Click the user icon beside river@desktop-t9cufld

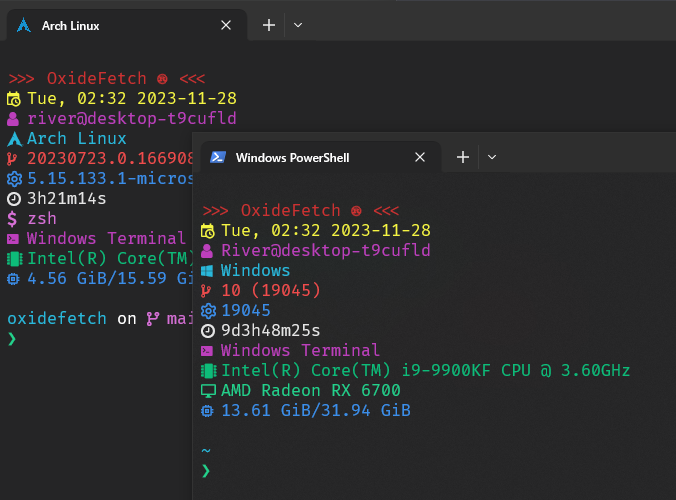point(13,119)
